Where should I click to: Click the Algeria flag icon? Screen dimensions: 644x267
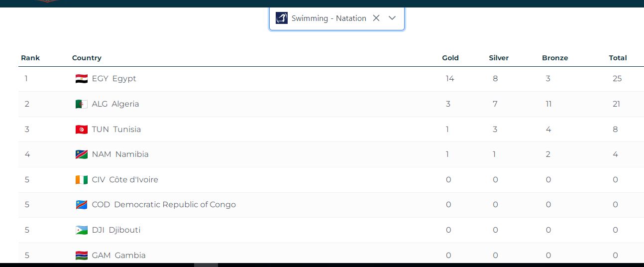click(82, 104)
